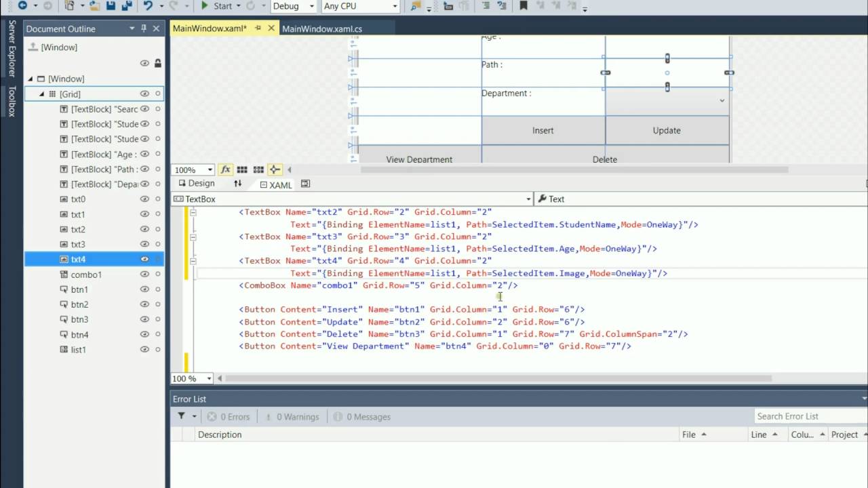Toggle visibility eye for combo1
868x488 pixels.
click(x=144, y=274)
